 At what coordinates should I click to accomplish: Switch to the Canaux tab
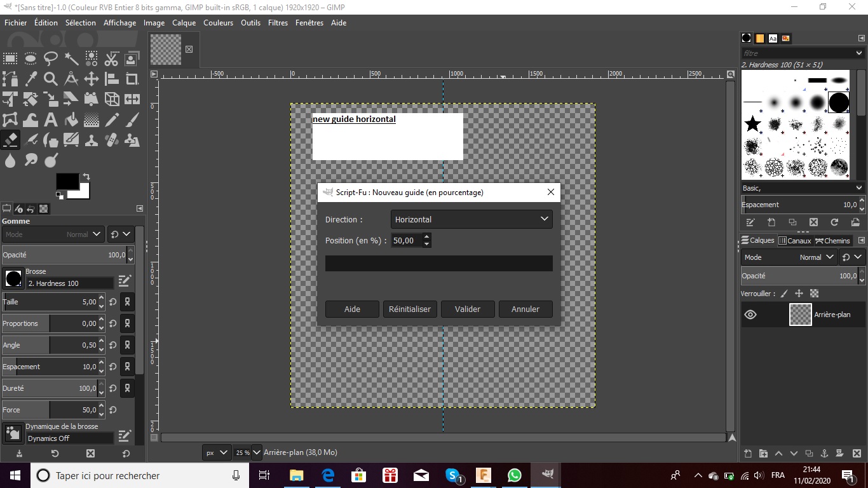[795, 241]
